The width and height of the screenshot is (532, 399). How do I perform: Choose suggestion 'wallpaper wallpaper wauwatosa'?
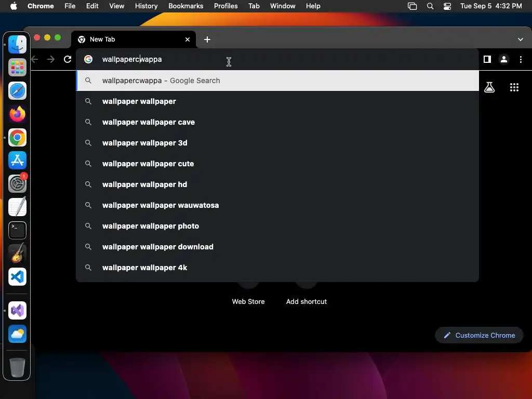[277, 205]
